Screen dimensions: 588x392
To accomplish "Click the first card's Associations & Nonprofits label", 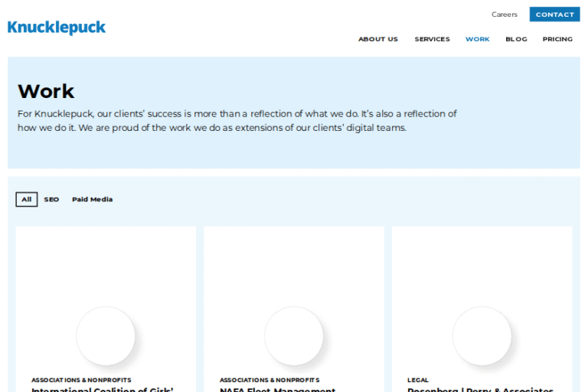I will click(81, 380).
